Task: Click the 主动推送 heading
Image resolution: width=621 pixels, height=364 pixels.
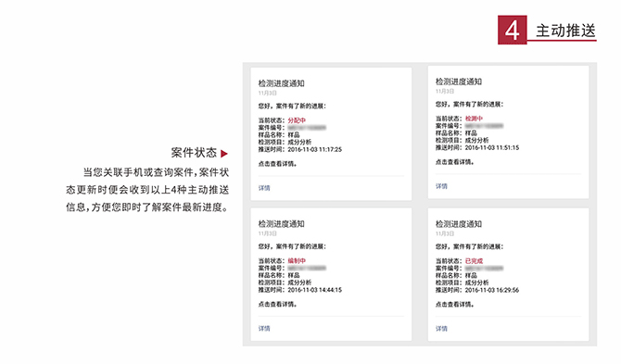Action: [566, 31]
